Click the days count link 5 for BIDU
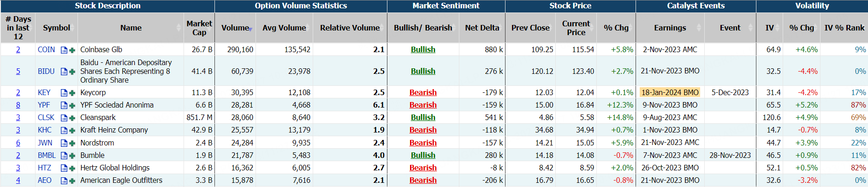This screenshot has width=868, height=187. (18, 71)
